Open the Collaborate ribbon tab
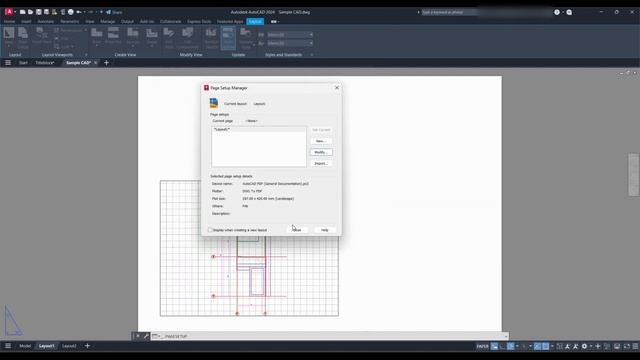 [x=170, y=21]
